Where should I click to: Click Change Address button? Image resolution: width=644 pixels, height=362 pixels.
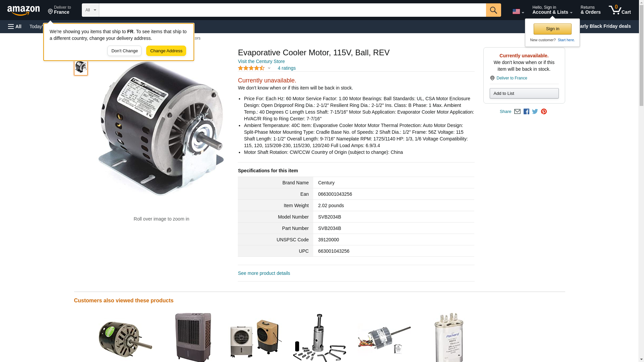pos(166,51)
